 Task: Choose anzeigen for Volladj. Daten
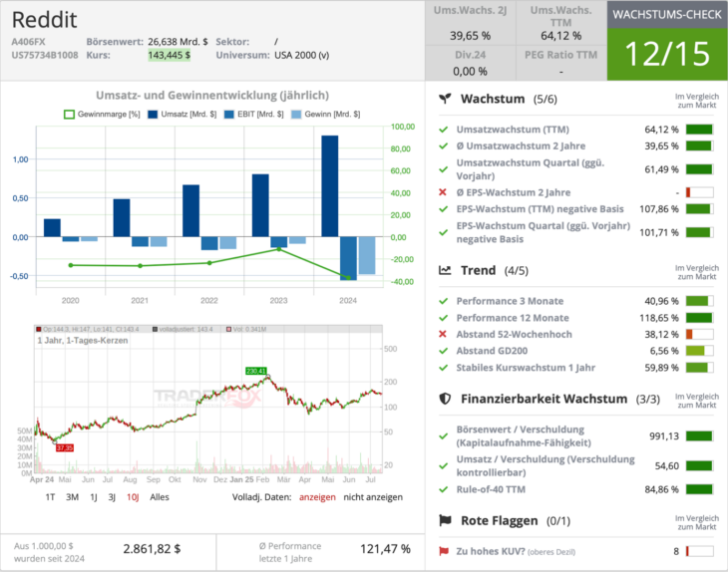317,497
